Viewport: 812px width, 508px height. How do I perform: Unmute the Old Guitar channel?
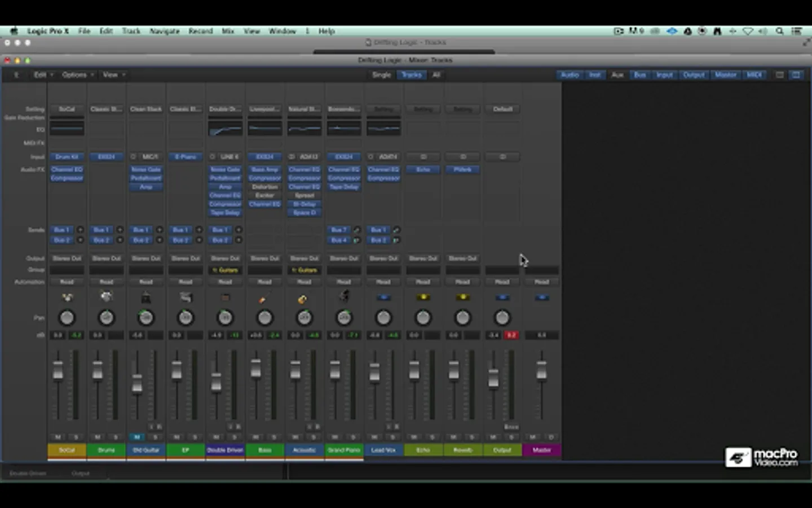coord(137,437)
